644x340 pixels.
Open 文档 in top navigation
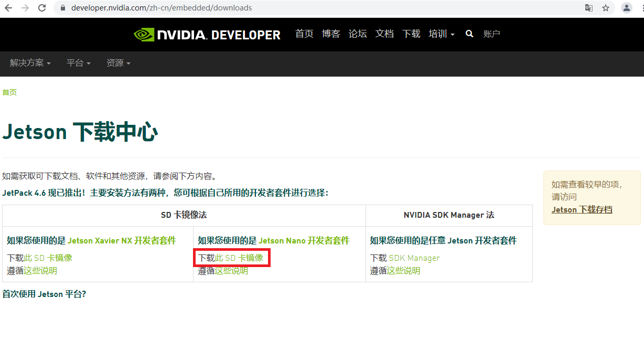384,34
